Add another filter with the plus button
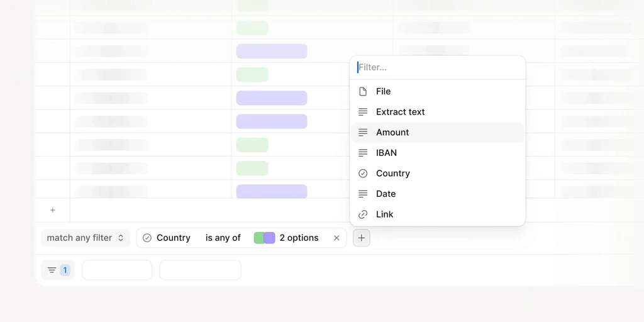 (x=362, y=238)
